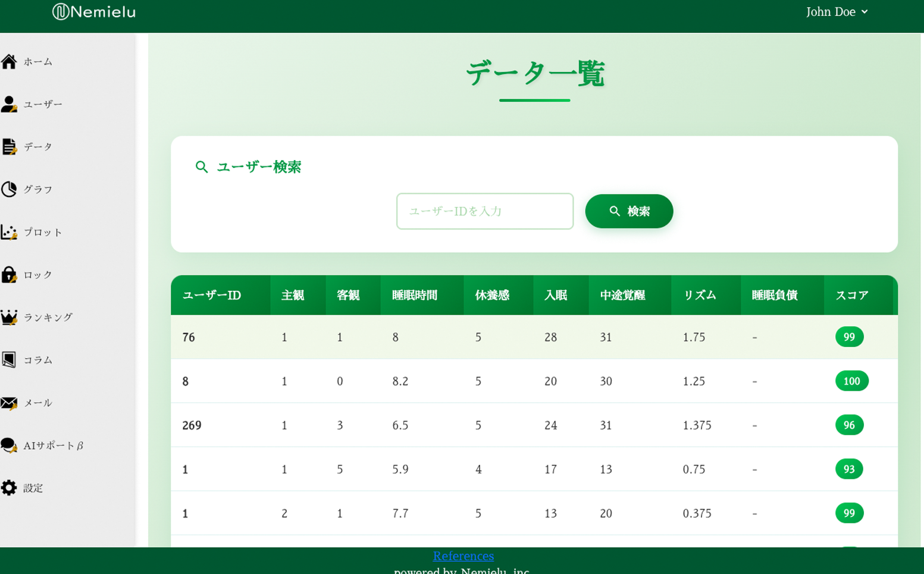The image size is (924, 574).
Task: Select the table row for user 269
Action: coord(534,425)
